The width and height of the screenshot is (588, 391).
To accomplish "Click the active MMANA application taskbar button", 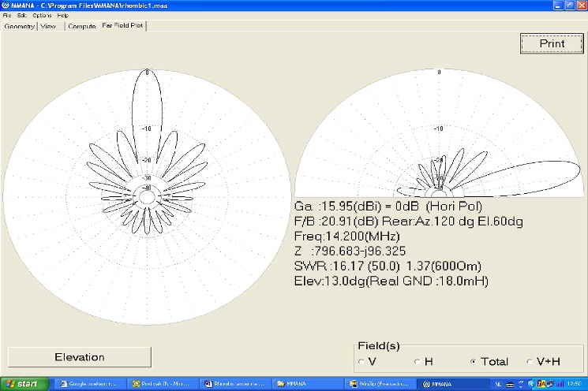I will pos(453,384).
